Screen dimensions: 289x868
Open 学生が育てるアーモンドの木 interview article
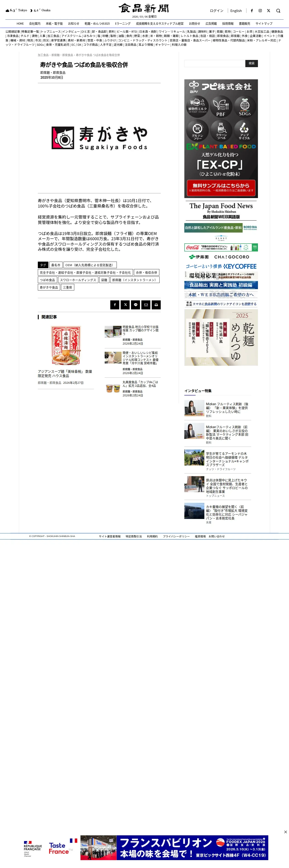tap(227, 459)
